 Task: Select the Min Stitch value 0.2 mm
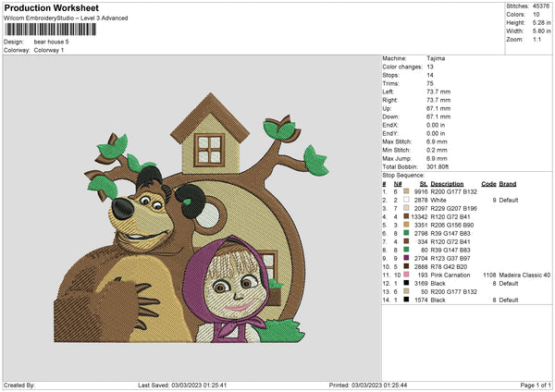tap(437, 151)
